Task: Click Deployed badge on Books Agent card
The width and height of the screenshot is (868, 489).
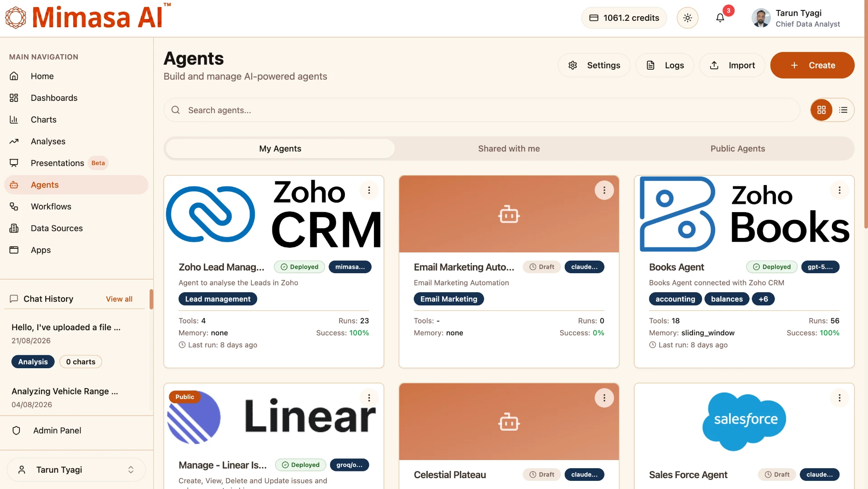Action: pyautogui.click(x=772, y=267)
